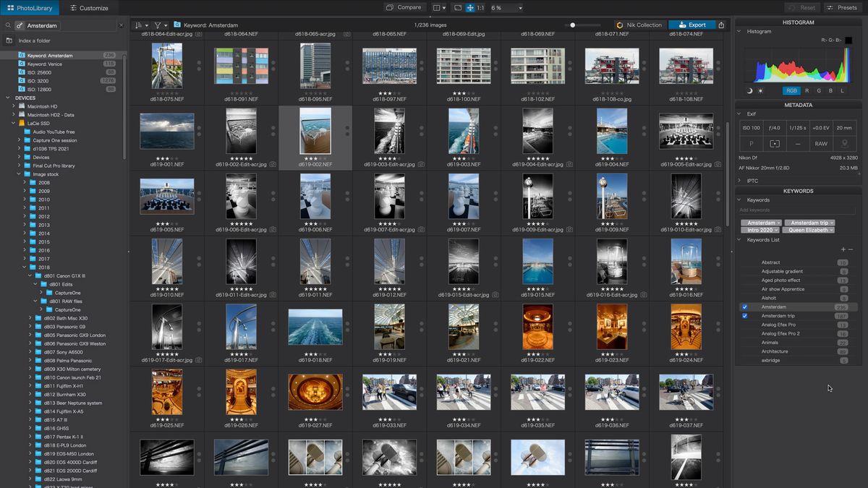The height and width of the screenshot is (488, 868).
Task: Click the metering mode icon in Exif
Action: tap(775, 144)
